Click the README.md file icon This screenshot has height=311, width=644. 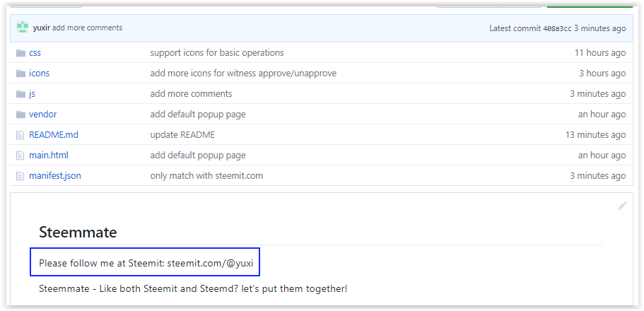[x=20, y=135]
